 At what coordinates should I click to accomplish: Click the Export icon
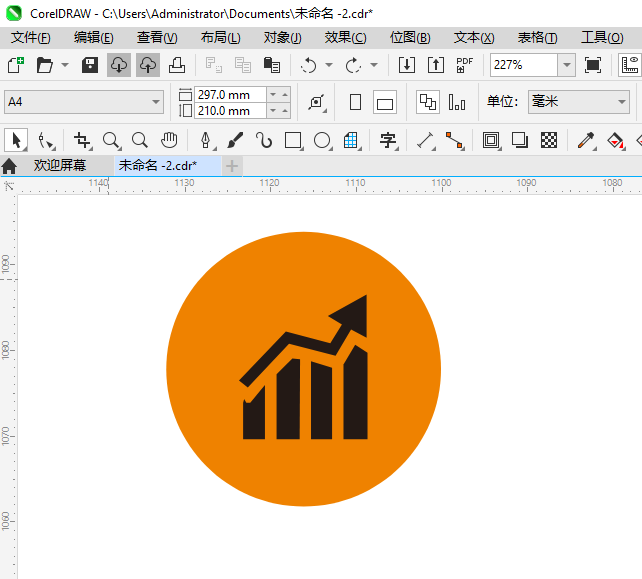pos(436,65)
